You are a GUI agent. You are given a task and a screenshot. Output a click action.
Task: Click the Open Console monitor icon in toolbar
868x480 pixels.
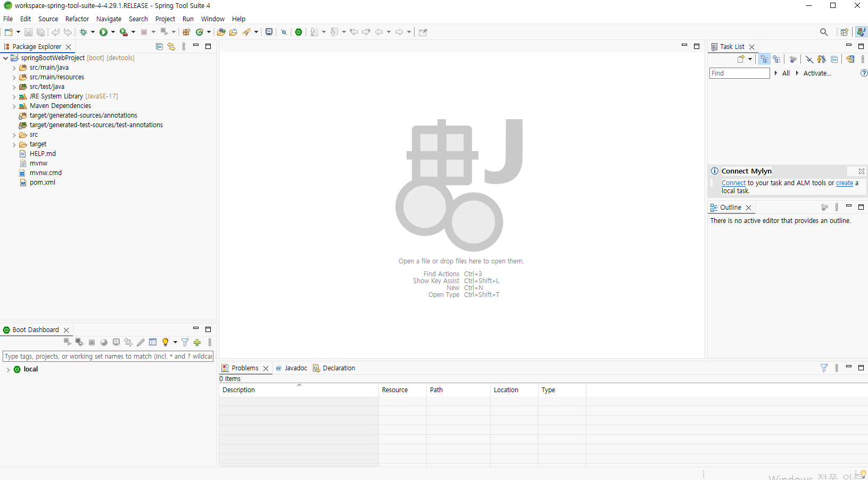tap(269, 32)
